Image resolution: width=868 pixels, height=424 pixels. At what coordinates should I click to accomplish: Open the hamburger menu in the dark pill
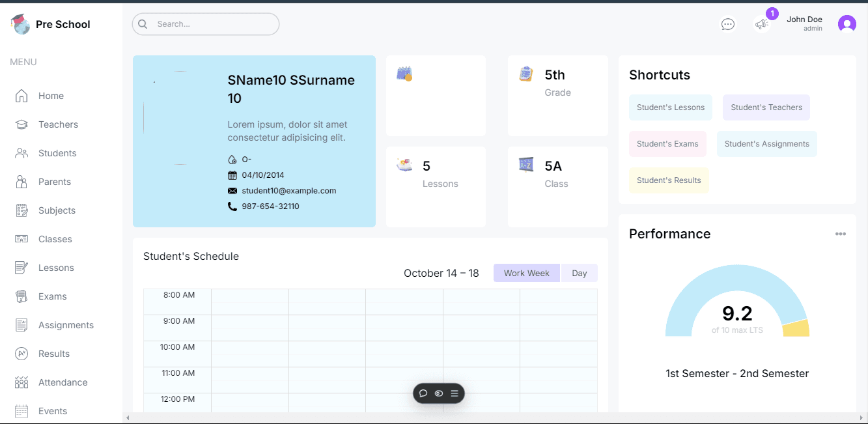(x=455, y=393)
